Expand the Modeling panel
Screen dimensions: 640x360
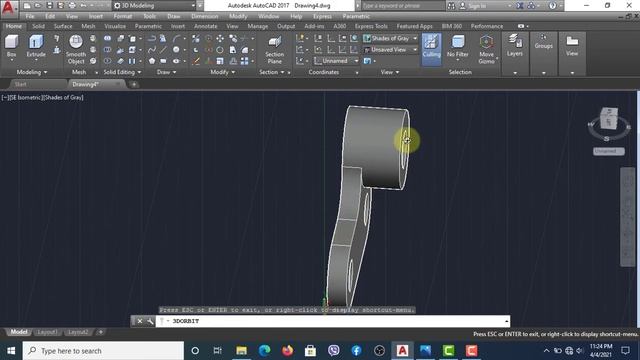[31, 72]
